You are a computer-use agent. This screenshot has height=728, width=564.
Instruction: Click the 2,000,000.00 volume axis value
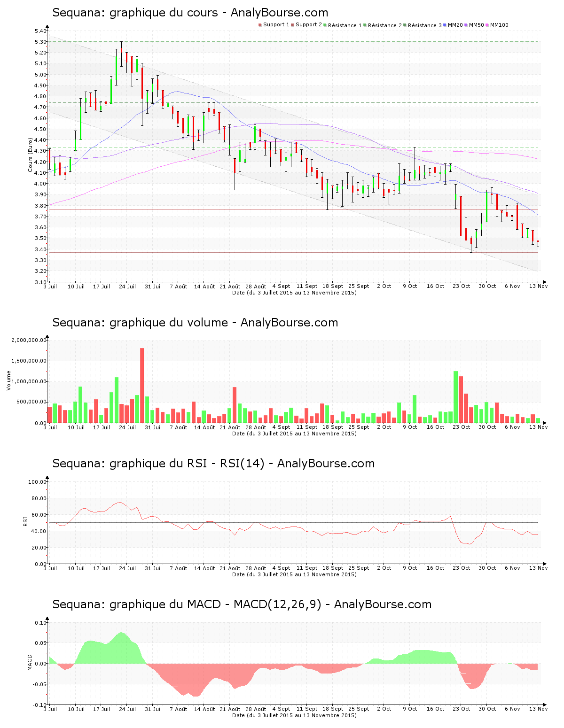click(x=29, y=340)
